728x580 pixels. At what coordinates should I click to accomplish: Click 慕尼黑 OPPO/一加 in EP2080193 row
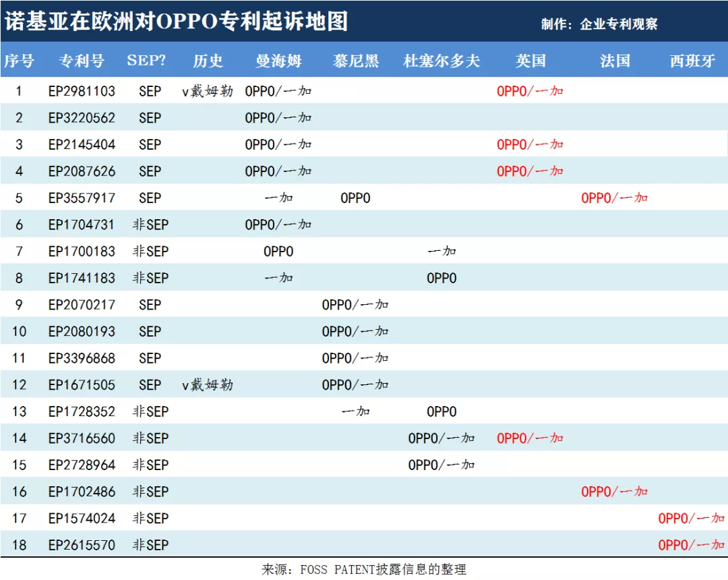click(x=355, y=332)
